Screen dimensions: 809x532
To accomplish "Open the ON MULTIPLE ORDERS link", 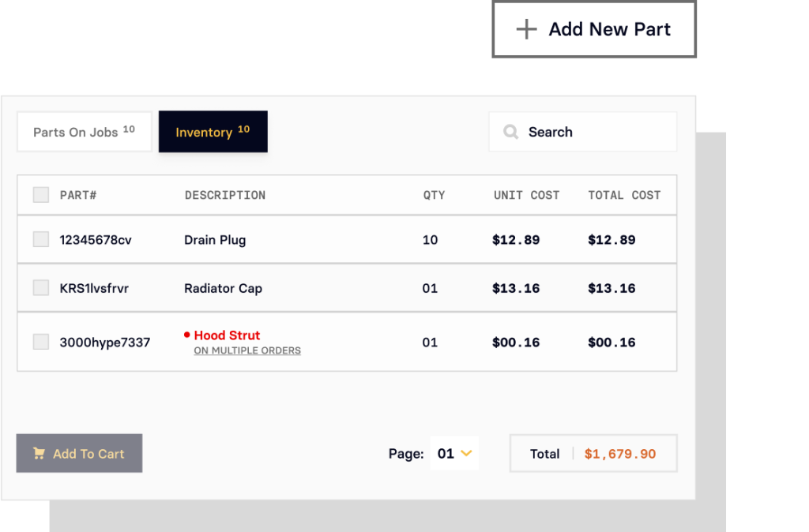I will [x=246, y=350].
